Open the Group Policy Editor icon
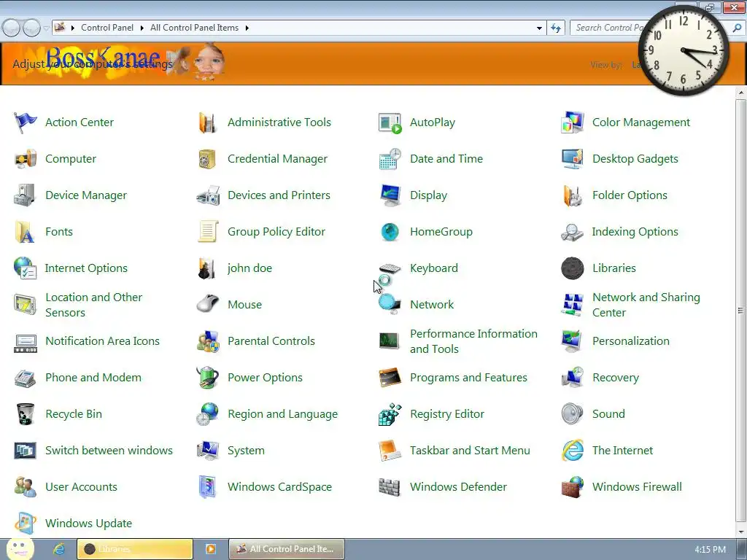The image size is (747, 560). [x=208, y=232]
